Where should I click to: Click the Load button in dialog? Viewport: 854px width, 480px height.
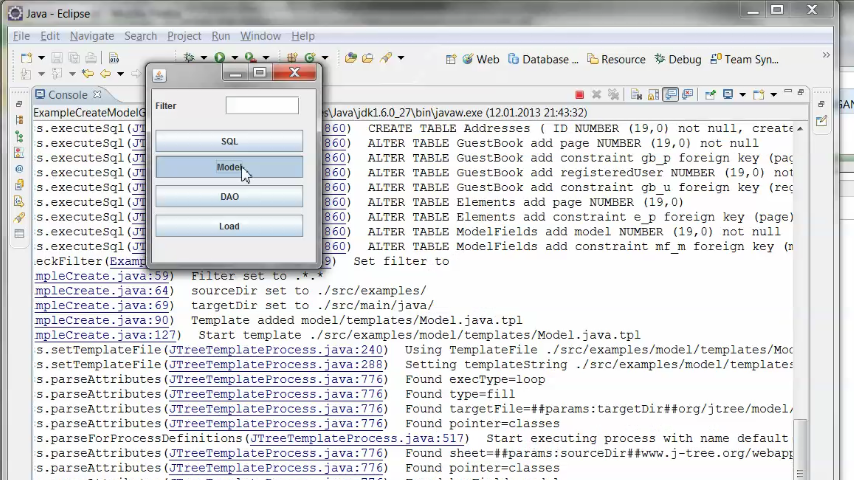click(229, 226)
